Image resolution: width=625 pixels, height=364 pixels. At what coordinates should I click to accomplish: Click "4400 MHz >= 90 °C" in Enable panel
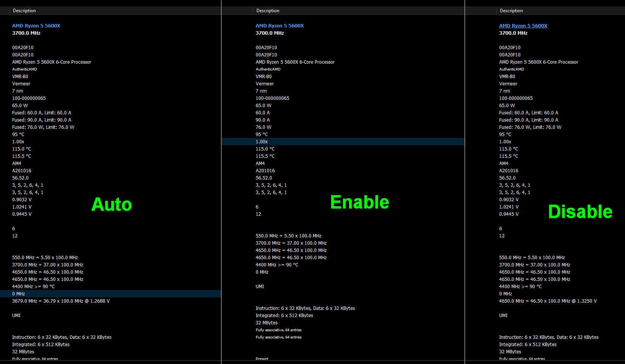pos(277,265)
